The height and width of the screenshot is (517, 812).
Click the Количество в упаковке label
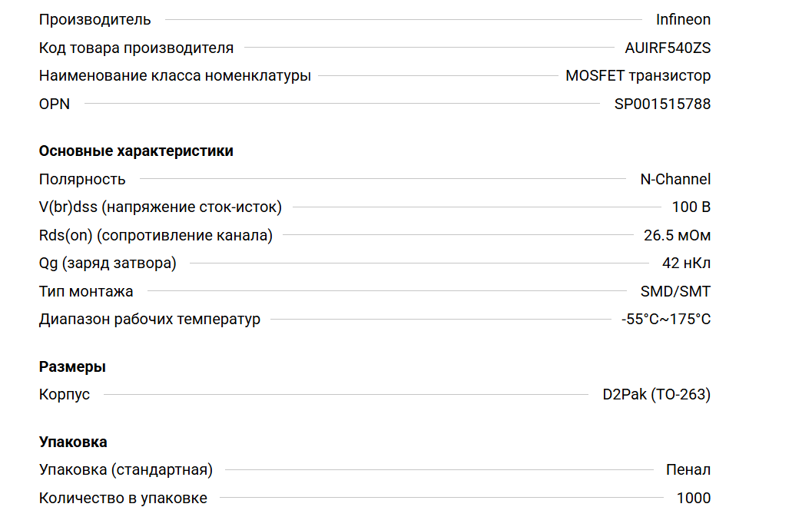click(123, 498)
